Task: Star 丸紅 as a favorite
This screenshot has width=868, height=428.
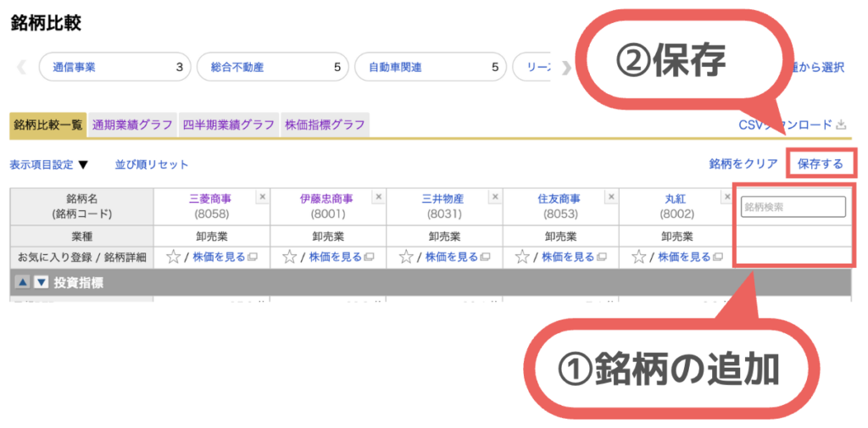Action: pyautogui.click(x=638, y=257)
